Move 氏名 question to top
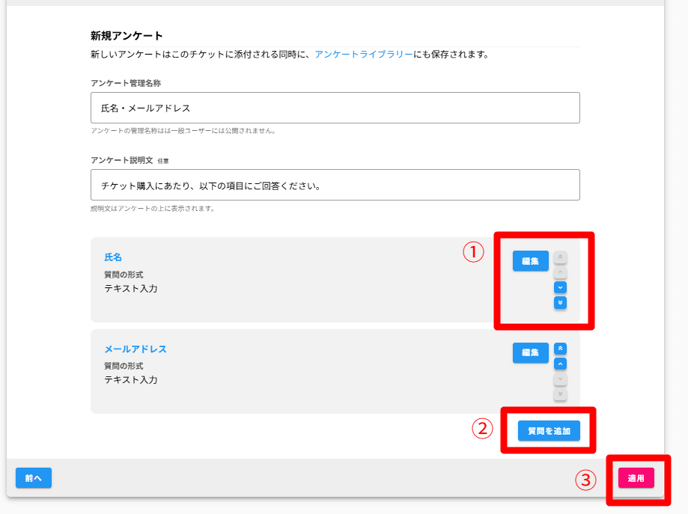This screenshot has width=688, height=514. (x=560, y=257)
